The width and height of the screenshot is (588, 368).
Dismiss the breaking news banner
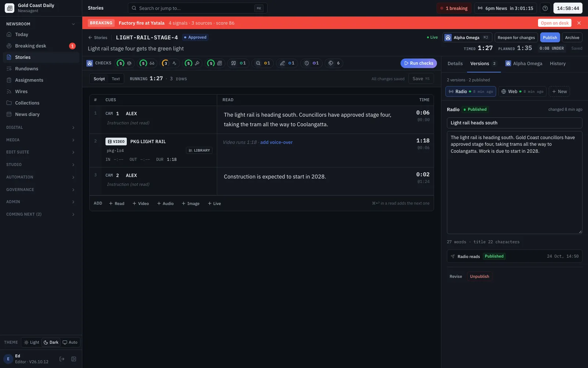(x=579, y=23)
